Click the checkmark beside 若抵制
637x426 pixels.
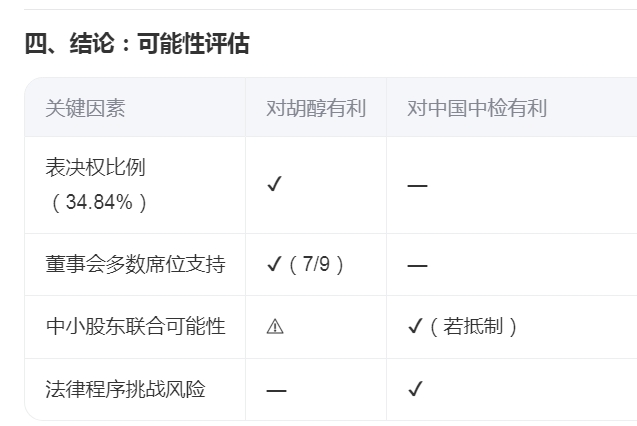point(415,326)
